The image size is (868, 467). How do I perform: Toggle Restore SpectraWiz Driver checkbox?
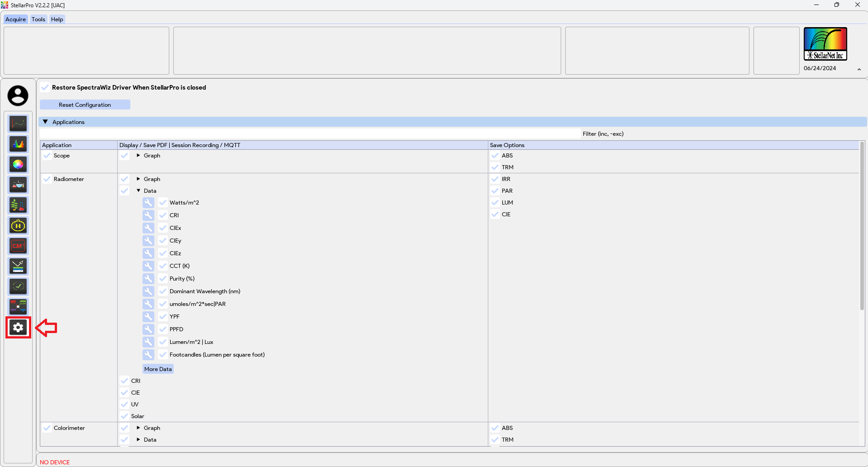pyautogui.click(x=45, y=87)
